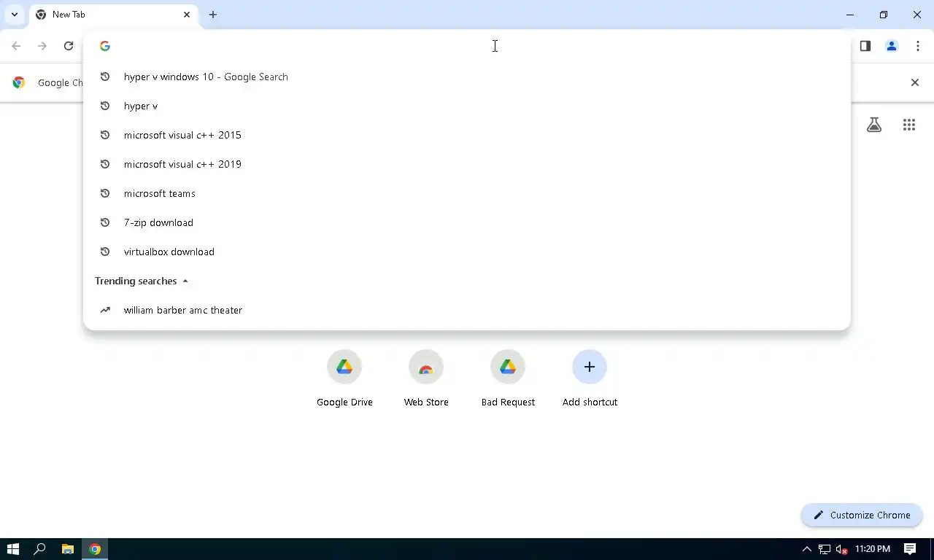Open Customize Chrome button
Image resolution: width=934 pixels, height=560 pixels.
click(x=862, y=515)
